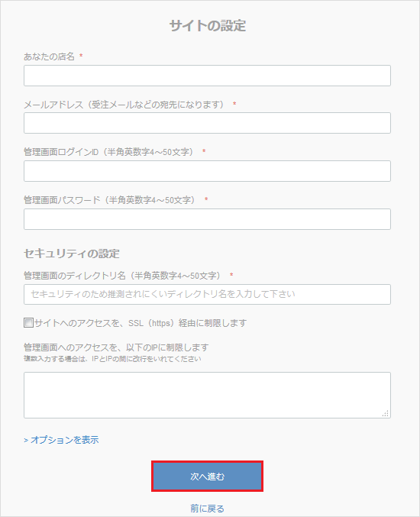Click the メールアドレス label text

click(x=124, y=105)
